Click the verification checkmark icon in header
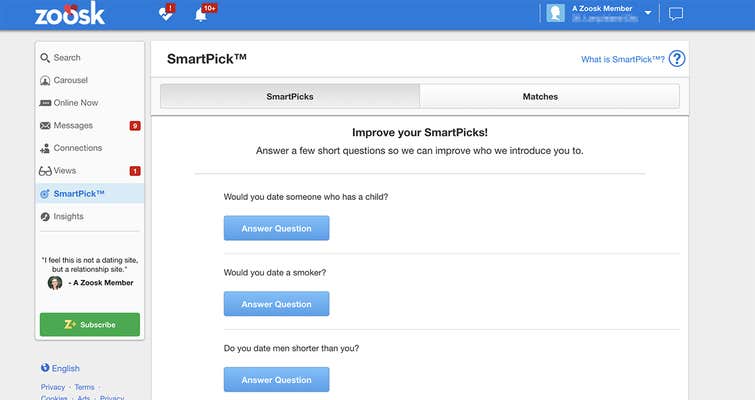Screen dimensions: 755x400 click(165, 14)
